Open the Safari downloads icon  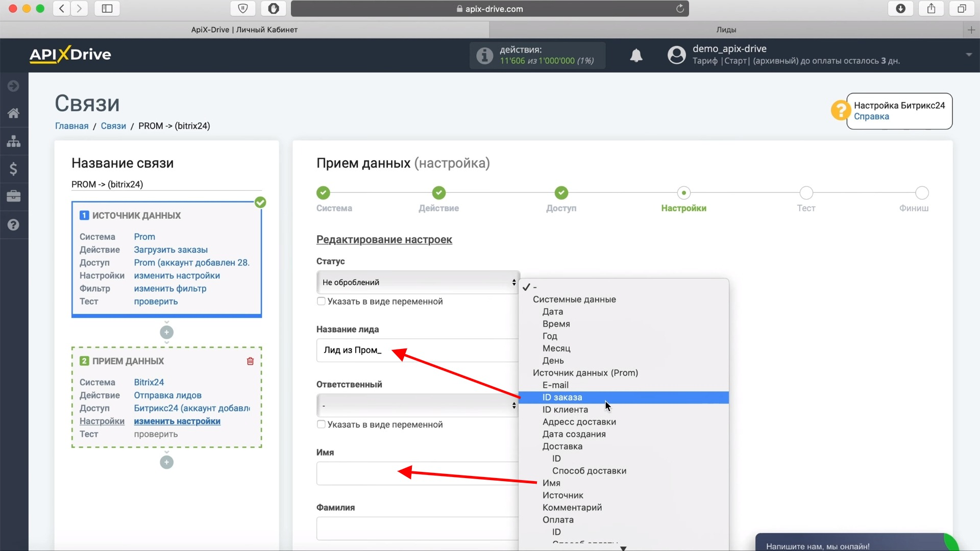coord(901,8)
